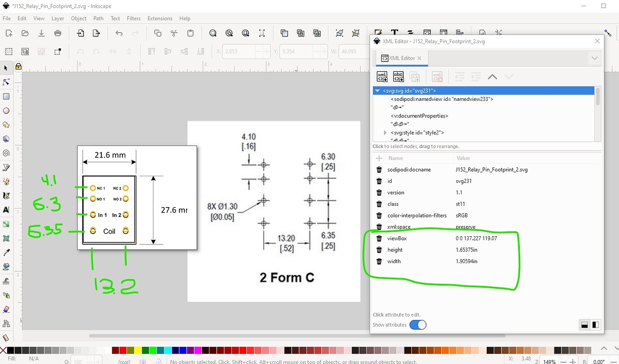Toggle the Show attributes switch

point(418,325)
